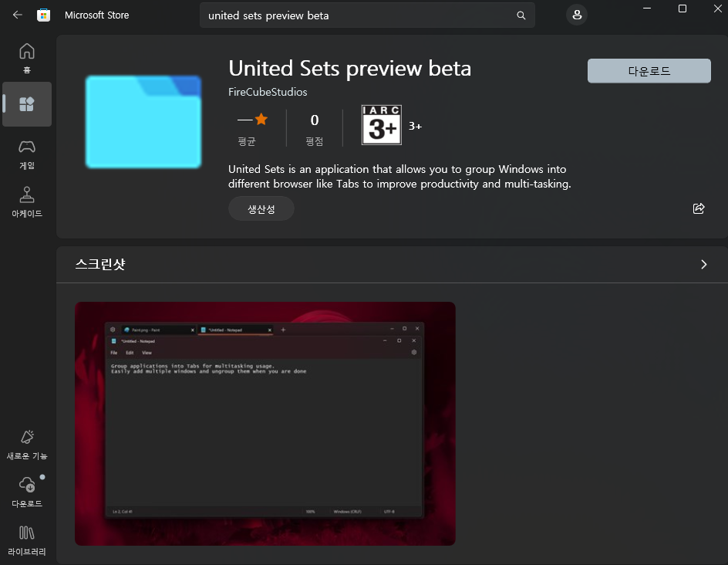This screenshot has width=728, height=565.
Task: Minimize the Microsoft Store window
Action: (x=647, y=8)
